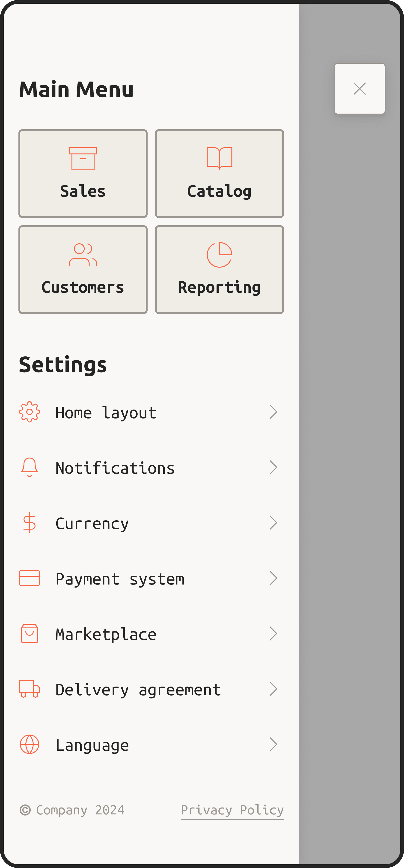Click the Currency dollar sign icon
This screenshot has height=868, width=404.
pos(30,523)
